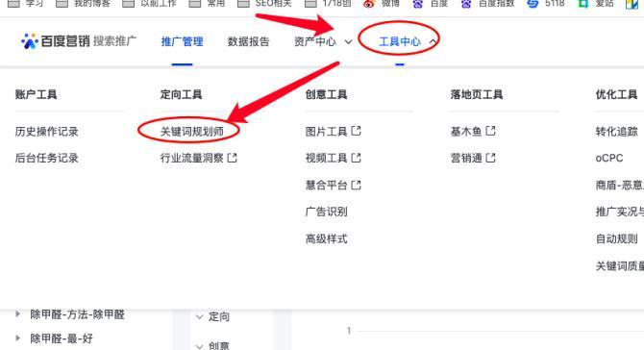
Task: Click the 5118 bookmark icon
Action: [x=533, y=4]
